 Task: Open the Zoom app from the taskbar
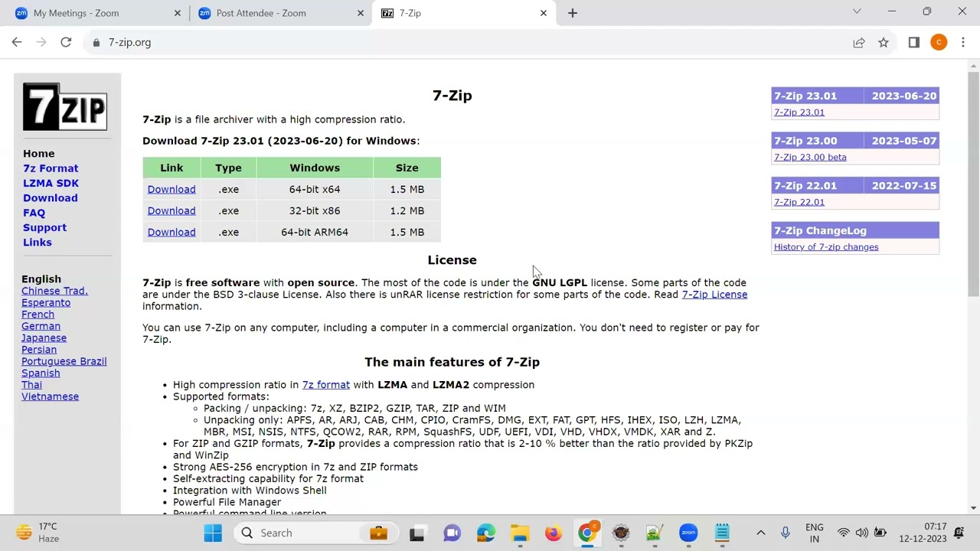[x=688, y=533]
